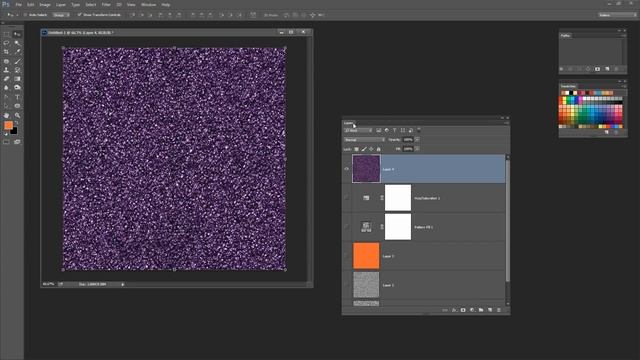
Task: Create new group folder in Layers panel
Action: click(x=481, y=310)
